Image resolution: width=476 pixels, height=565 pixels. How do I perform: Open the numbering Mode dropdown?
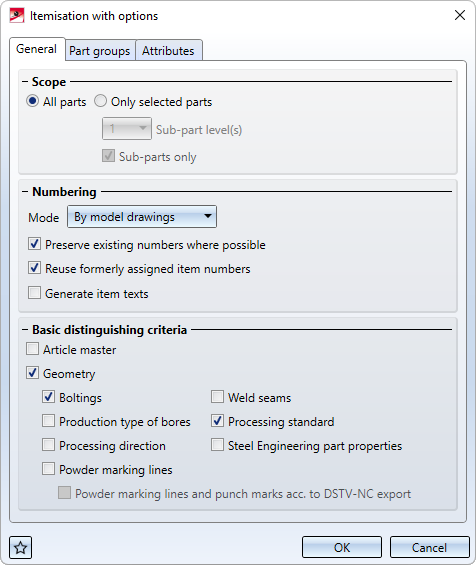click(142, 217)
